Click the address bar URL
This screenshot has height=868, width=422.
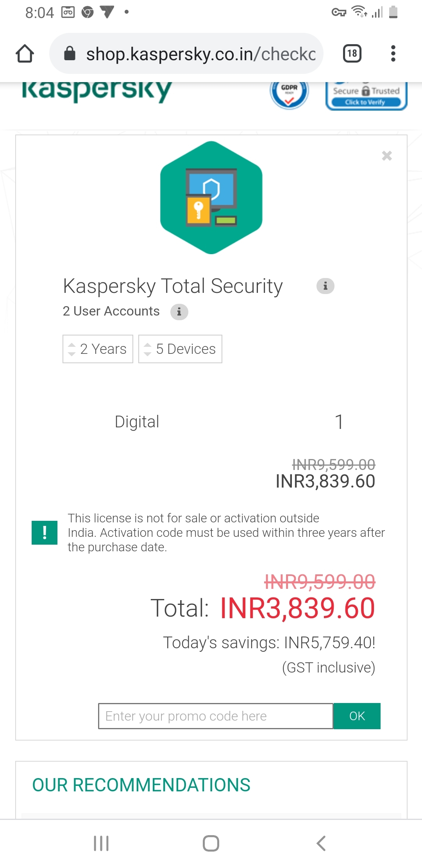(x=200, y=54)
